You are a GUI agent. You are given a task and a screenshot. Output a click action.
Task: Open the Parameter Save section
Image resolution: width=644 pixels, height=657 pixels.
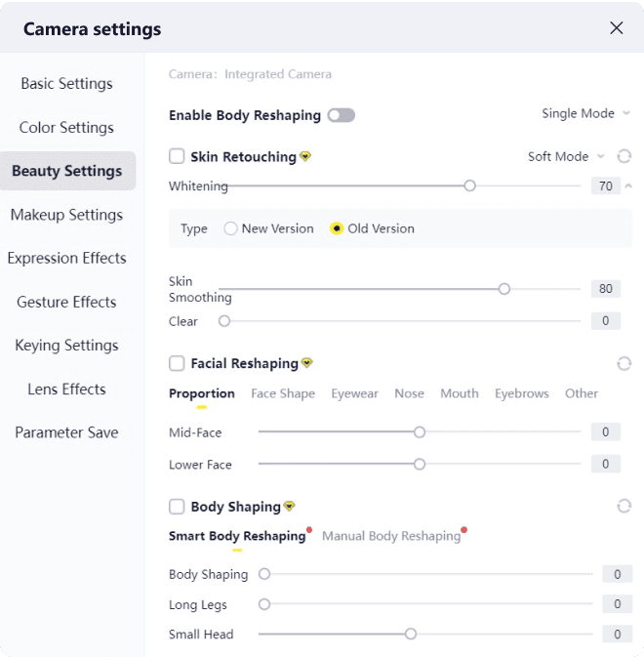click(66, 432)
